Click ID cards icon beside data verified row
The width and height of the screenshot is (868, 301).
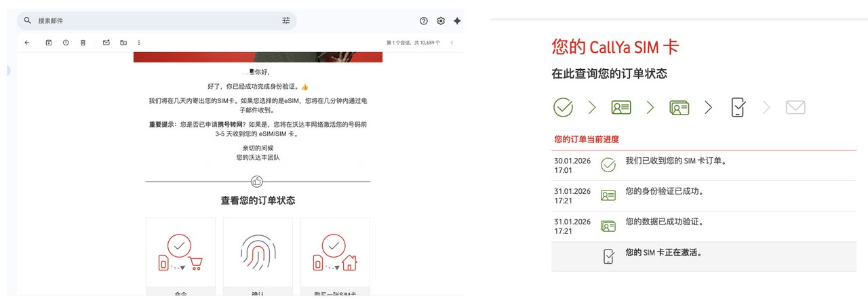pos(608,226)
